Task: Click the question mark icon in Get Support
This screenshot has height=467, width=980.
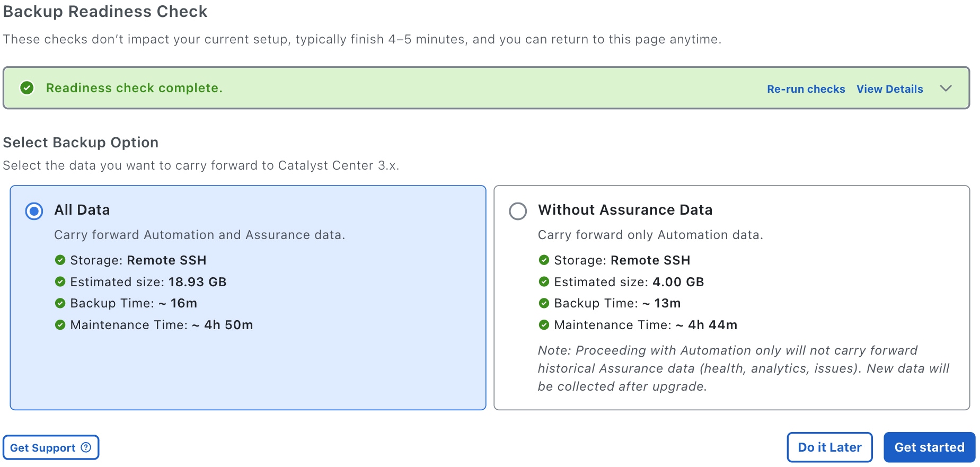Action: 86,447
